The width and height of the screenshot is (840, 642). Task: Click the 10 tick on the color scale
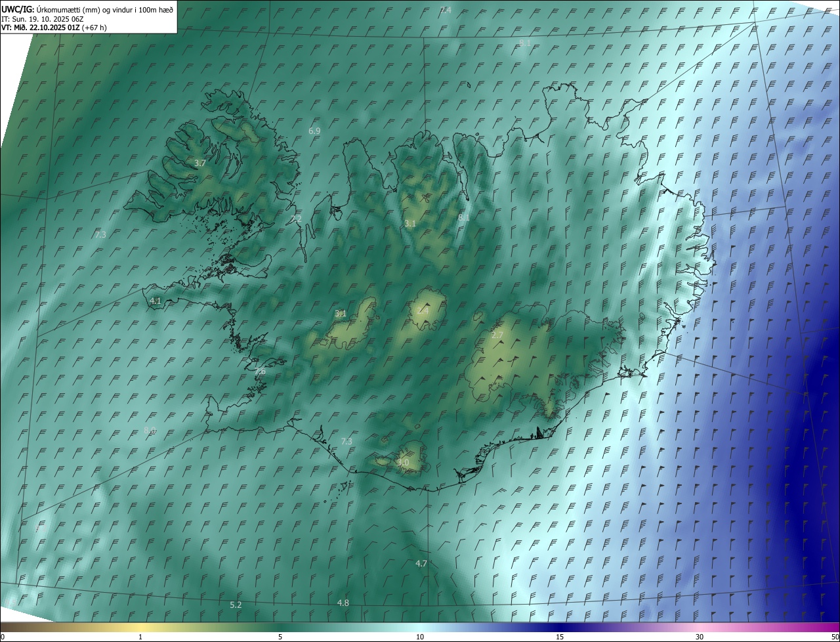coord(420,637)
